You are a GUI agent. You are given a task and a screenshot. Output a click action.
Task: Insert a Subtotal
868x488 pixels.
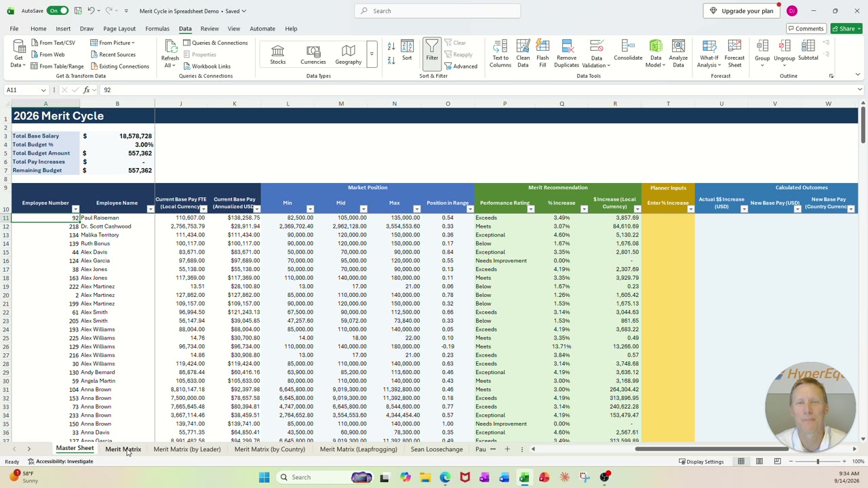808,51
